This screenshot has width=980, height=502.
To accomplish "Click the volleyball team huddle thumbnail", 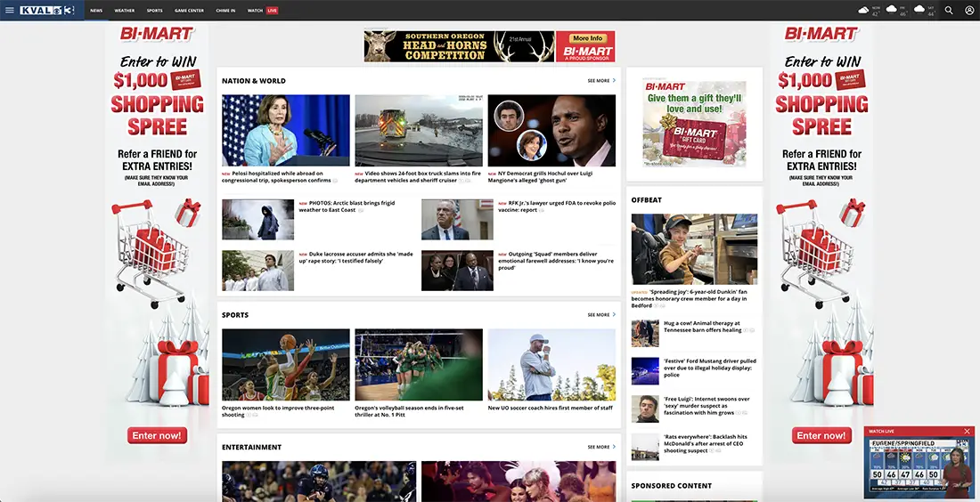I will pyautogui.click(x=419, y=365).
